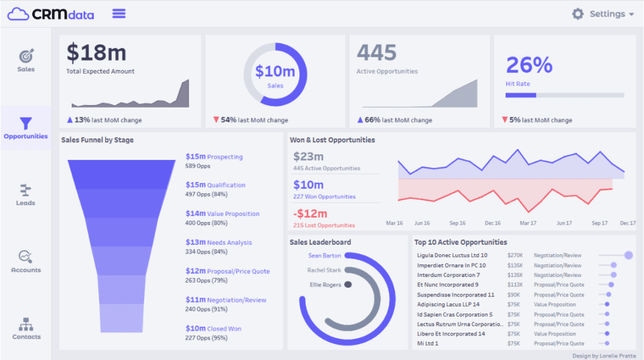Click slider dot for Ligula Donec Luctus
The height and width of the screenshot is (360, 644).
(x=628, y=255)
